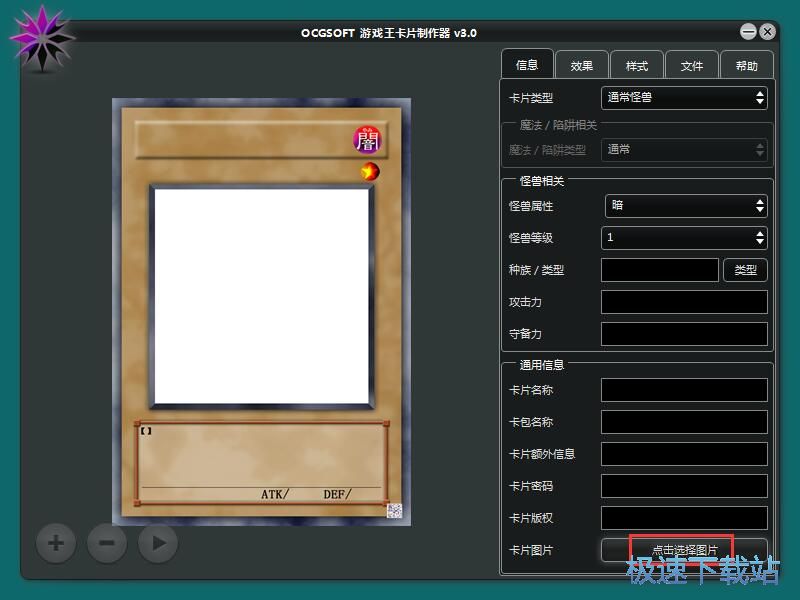Click the QR code on card corner
800x600 pixels.
tap(394, 510)
